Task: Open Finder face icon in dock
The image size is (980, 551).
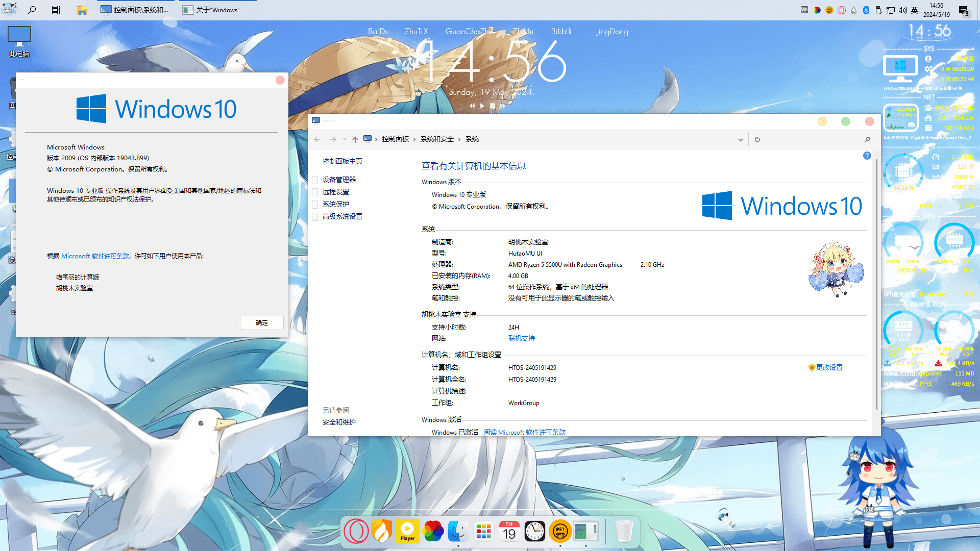Action: tap(458, 531)
